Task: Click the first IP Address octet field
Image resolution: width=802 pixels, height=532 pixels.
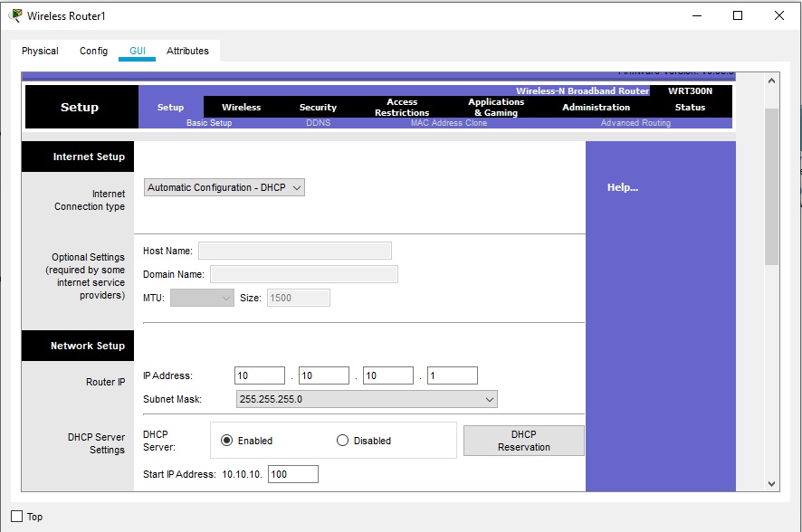Action: coord(260,375)
